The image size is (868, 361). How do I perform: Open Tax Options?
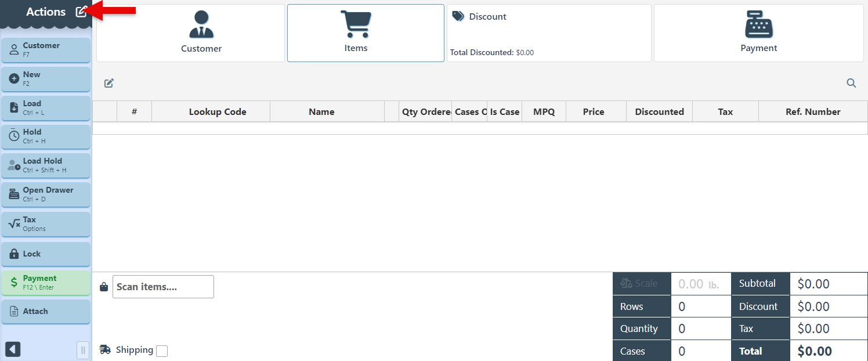[x=46, y=224]
